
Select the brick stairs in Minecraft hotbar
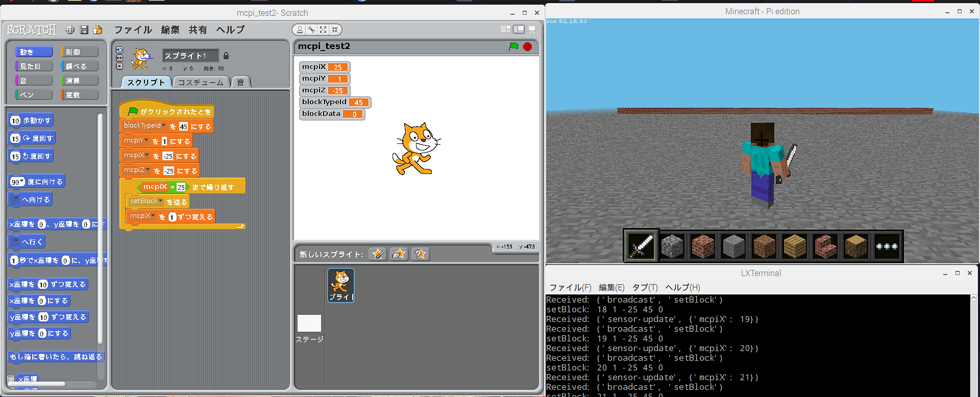[x=825, y=246]
